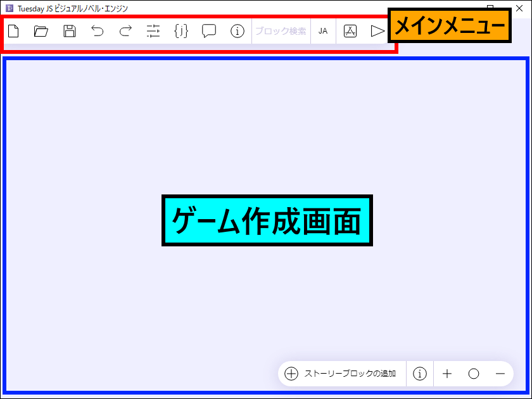Create a new project with the blank page icon
This screenshot has height=399, width=532.
pyautogui.click(x=13, y=31)
